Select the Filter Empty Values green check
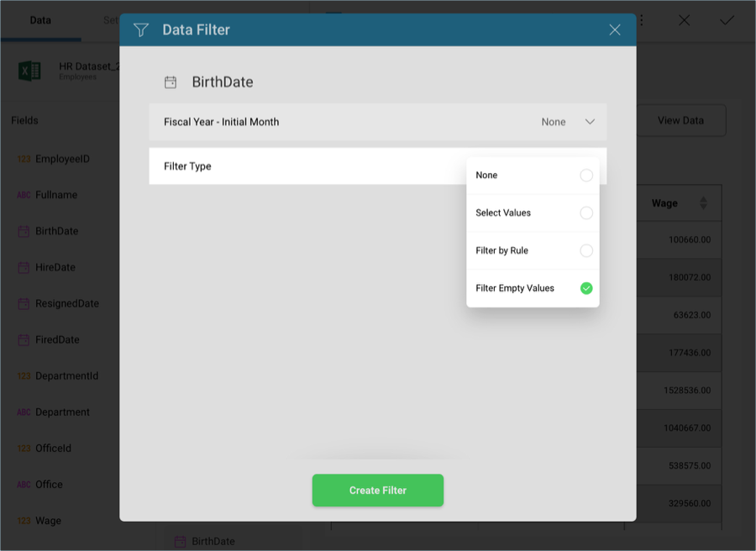Screen dimensions: 756x551 click(x=586, y=288)
